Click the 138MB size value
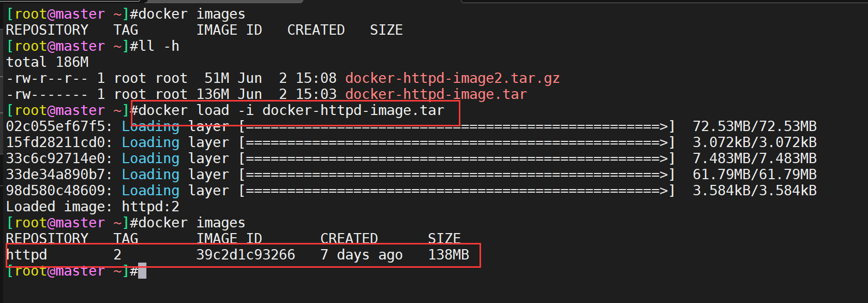This screenshot has height=303, width=868. pos(448,255)
